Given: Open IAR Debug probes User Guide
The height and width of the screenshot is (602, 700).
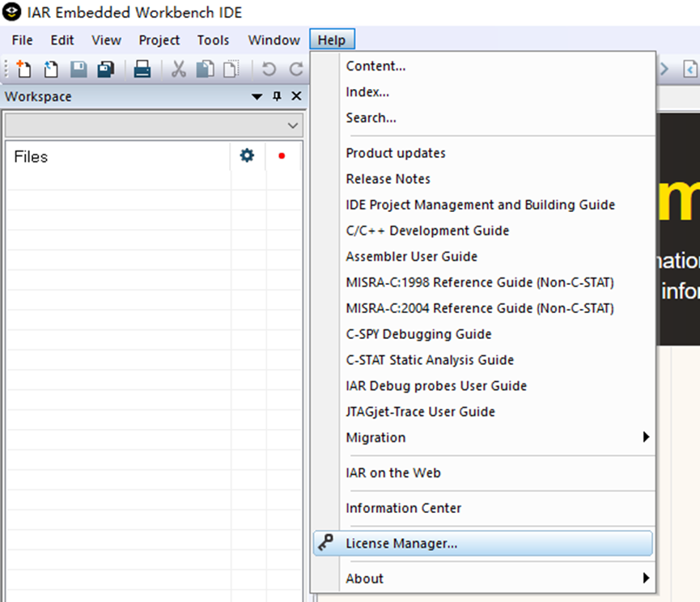Looking at the screenshot, I should 483,386.
